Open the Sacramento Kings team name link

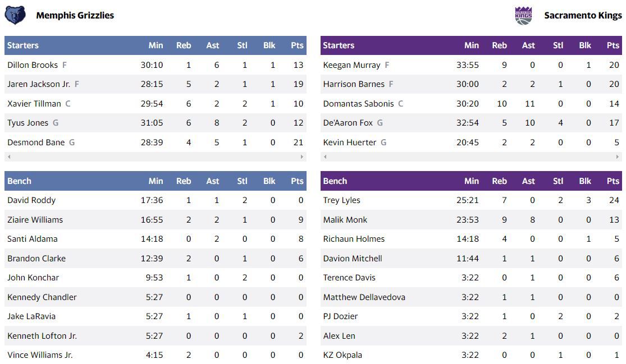[583, 16]
